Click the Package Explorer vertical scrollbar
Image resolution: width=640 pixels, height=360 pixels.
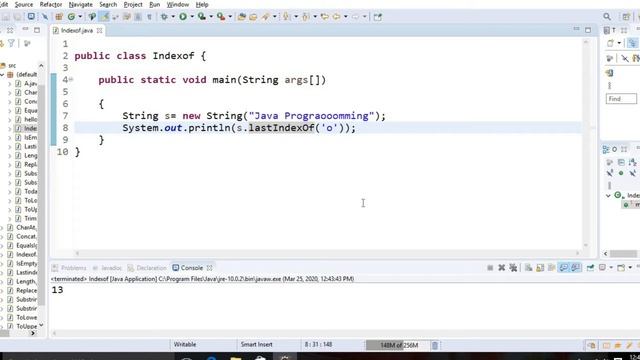tap(41, 195)
